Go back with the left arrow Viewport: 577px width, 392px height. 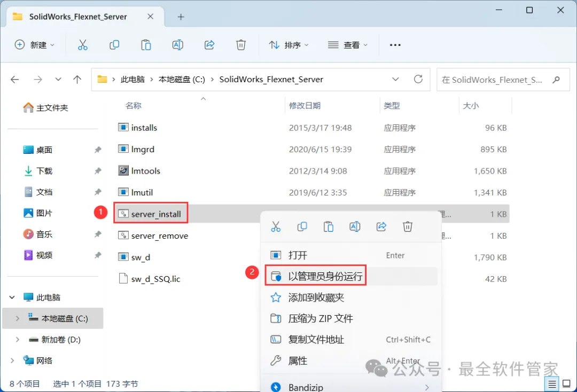15,79
